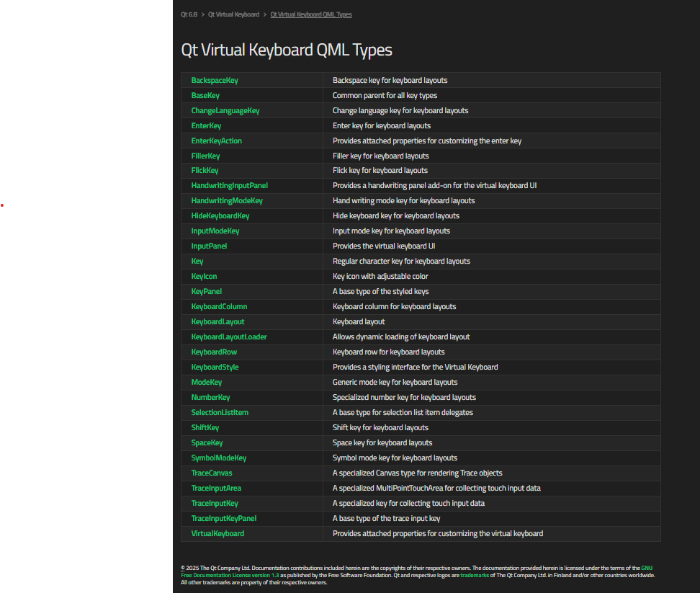Open the Key type link
The width and height of the screenshot is (700, 593).
pos(197,262)
